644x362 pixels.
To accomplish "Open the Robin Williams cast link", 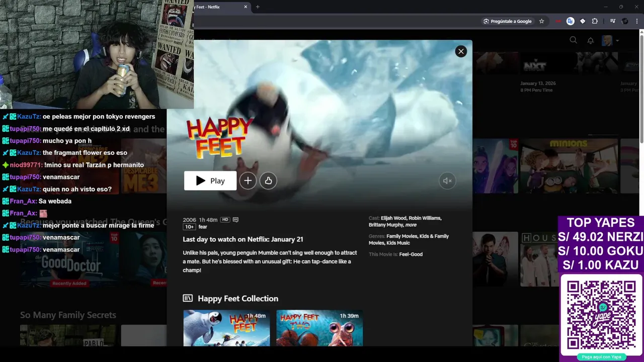I will pos(425,218).
